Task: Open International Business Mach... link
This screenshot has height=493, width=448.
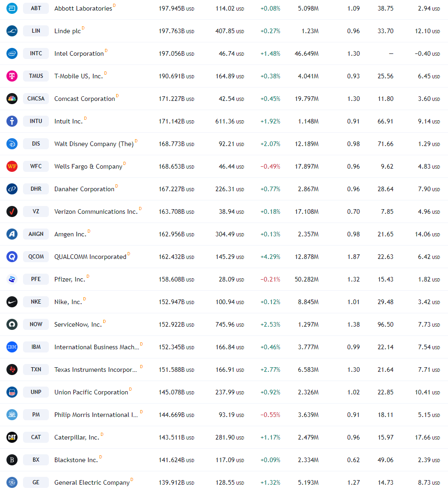Action: tap(97, 347)
